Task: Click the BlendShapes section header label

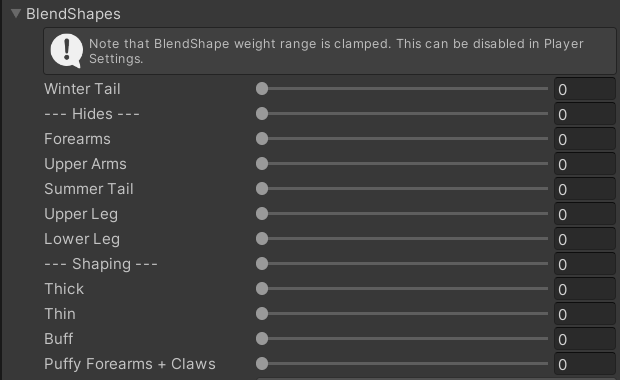Action: 73,14
